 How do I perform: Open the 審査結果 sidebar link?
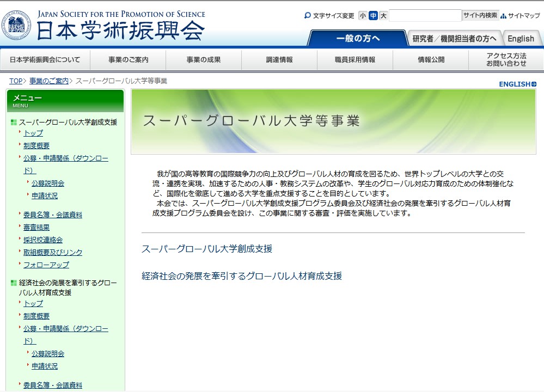[36, 227]
